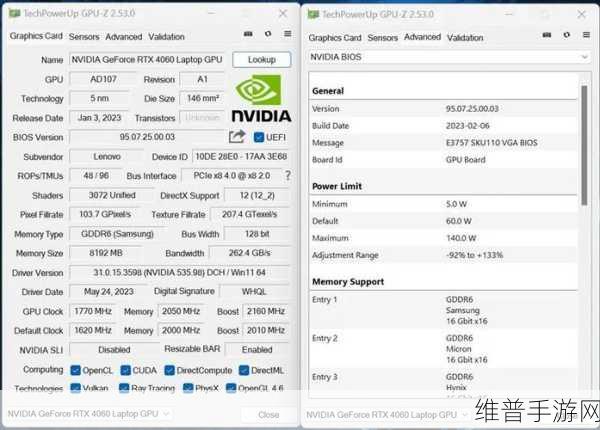Switch to Advanced tab in left window

[124, 37]
